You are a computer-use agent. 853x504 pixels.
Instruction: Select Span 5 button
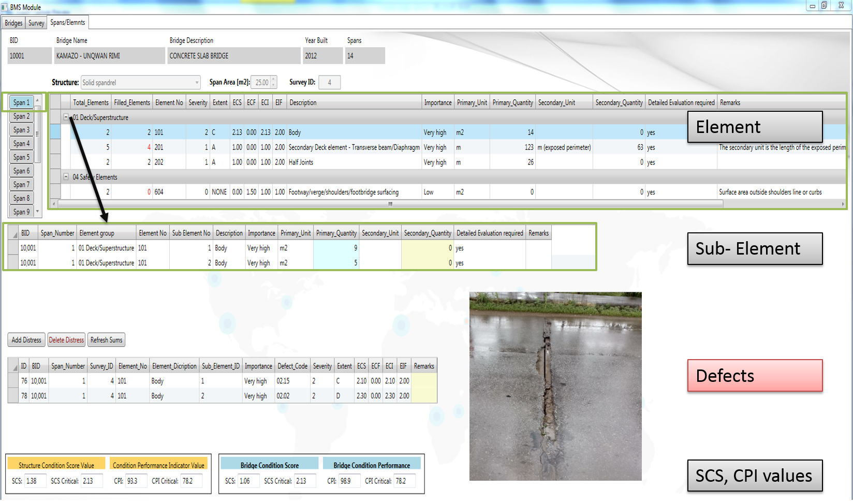(21, 157)
